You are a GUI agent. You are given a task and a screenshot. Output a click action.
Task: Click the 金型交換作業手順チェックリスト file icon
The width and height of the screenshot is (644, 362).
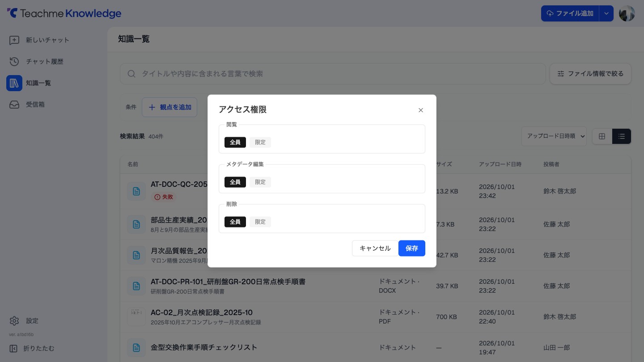(x=136, y=348)
